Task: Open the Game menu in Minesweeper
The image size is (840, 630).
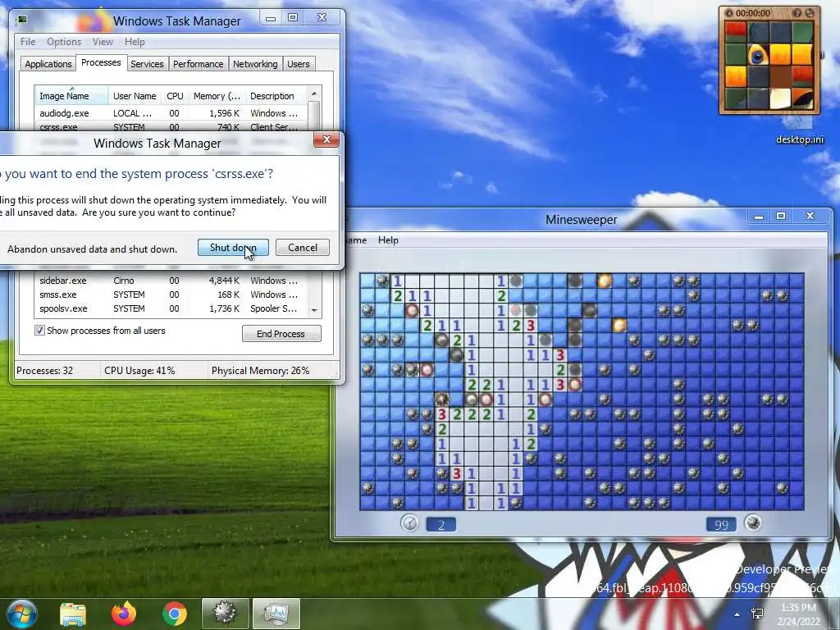Action: tap(354, 240)
